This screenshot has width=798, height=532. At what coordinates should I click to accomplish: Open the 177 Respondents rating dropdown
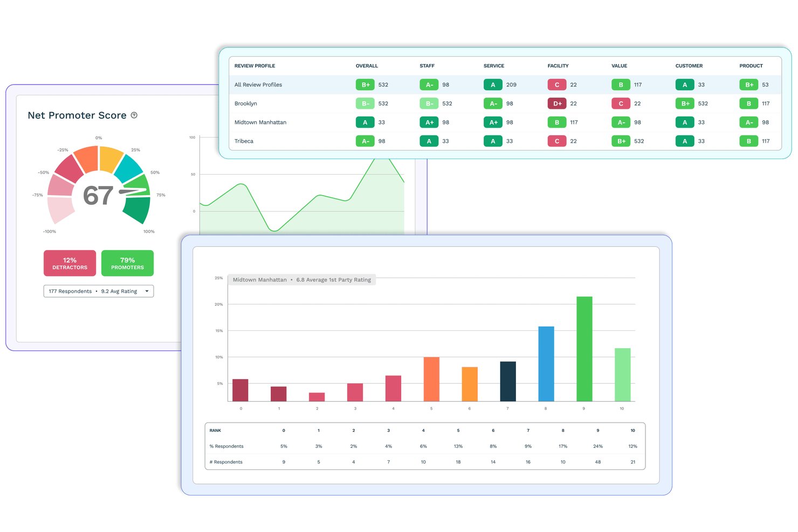pyautogui.click(x=99, y=291)
